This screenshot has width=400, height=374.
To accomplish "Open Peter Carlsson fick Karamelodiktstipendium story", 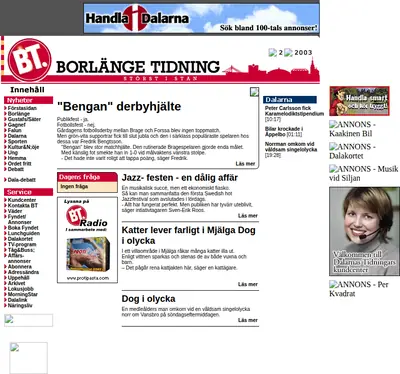I will point(294,111).
